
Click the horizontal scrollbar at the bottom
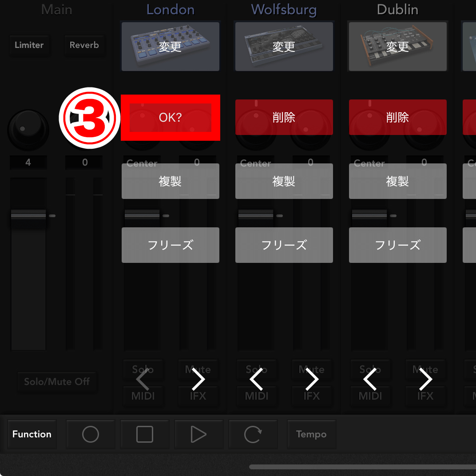pos(362,467)
